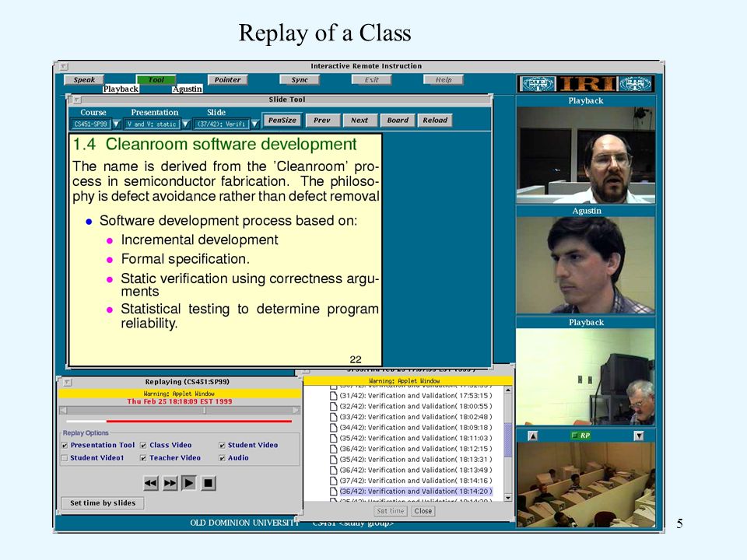Click the page icon for slide 31/42 entry

coord(334,396)
